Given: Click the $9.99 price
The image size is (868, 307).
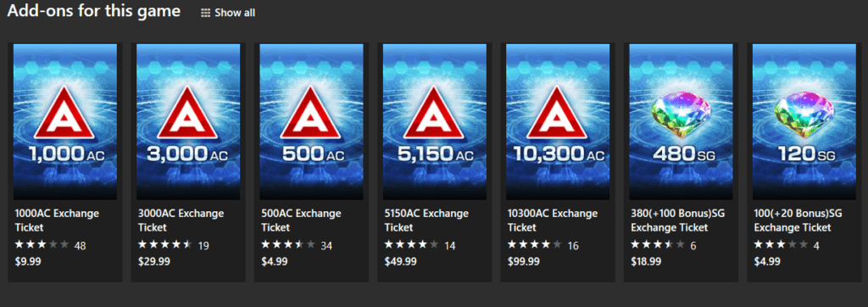Looking at the screenshot, I should coord(28,261).
